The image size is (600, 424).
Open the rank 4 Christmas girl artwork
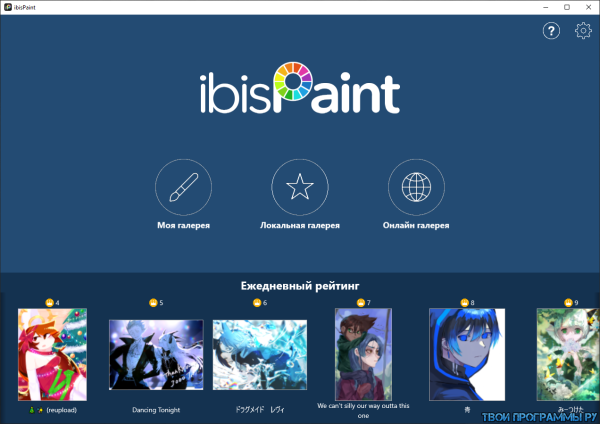[x=52, y=354]
